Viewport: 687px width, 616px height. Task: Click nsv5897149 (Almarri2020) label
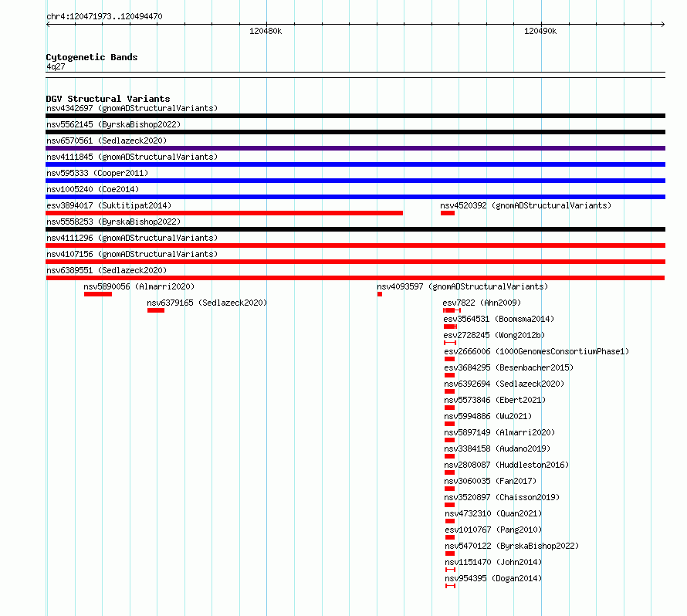click(x=499, y=432)
